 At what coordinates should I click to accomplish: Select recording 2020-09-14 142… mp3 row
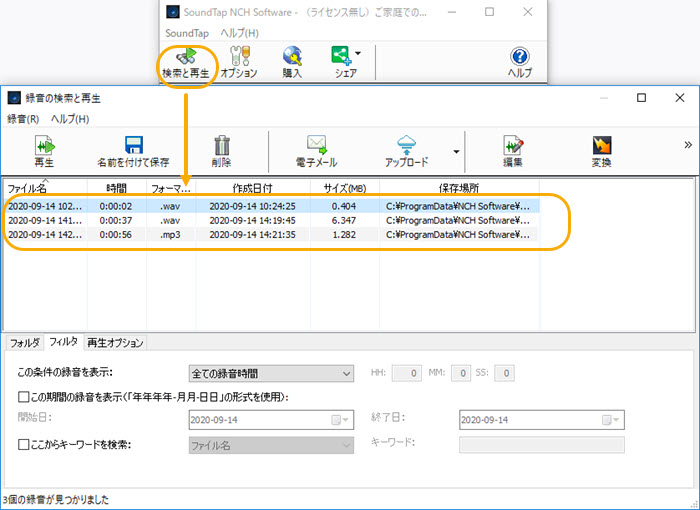(x=271, y=234)
